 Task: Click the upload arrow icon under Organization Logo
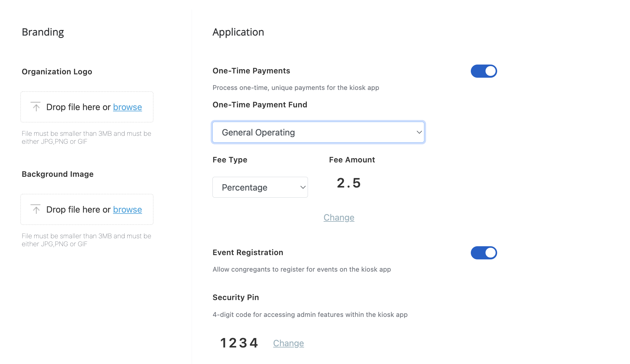coord(36,107)
